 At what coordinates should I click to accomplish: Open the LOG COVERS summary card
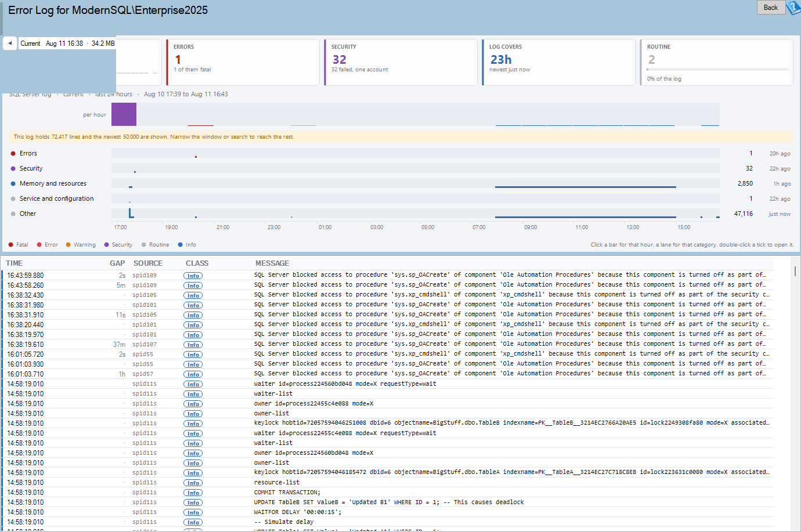tap(558, 63)
